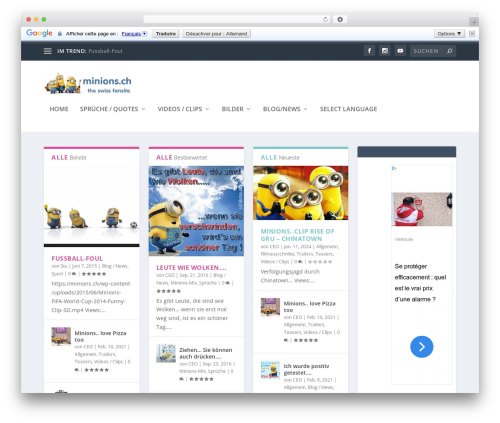
Task: Open Minions clip Rise of Gru title
Action: tap(297, 235)
